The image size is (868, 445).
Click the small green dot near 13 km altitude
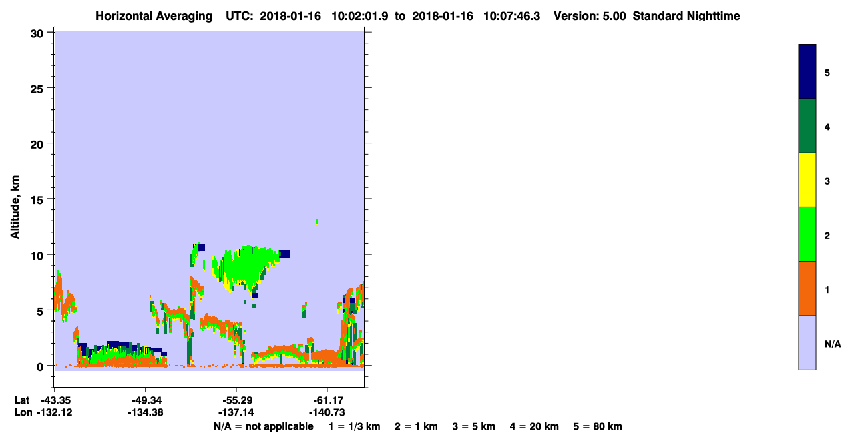click(317, 221)
